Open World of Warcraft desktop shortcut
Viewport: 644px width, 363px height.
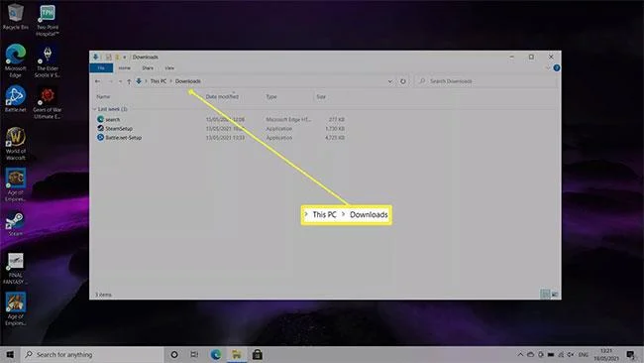click(16, 144)
